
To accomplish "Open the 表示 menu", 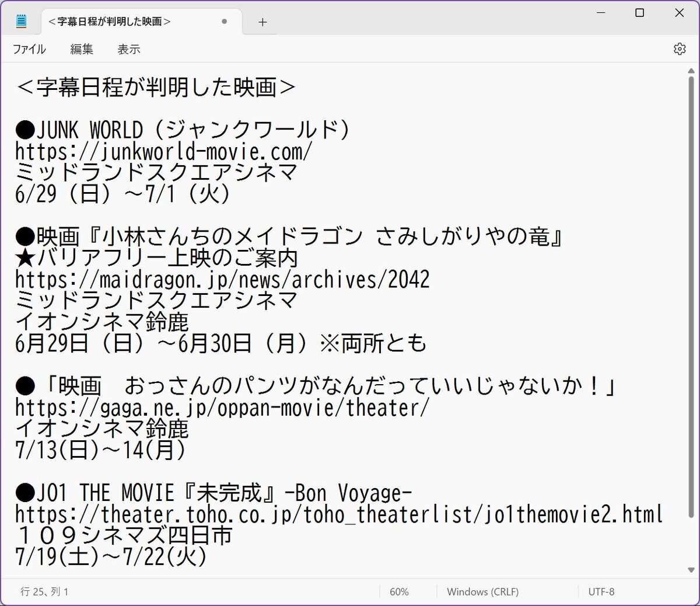I will pyautogui.click(x=129, y=50).
